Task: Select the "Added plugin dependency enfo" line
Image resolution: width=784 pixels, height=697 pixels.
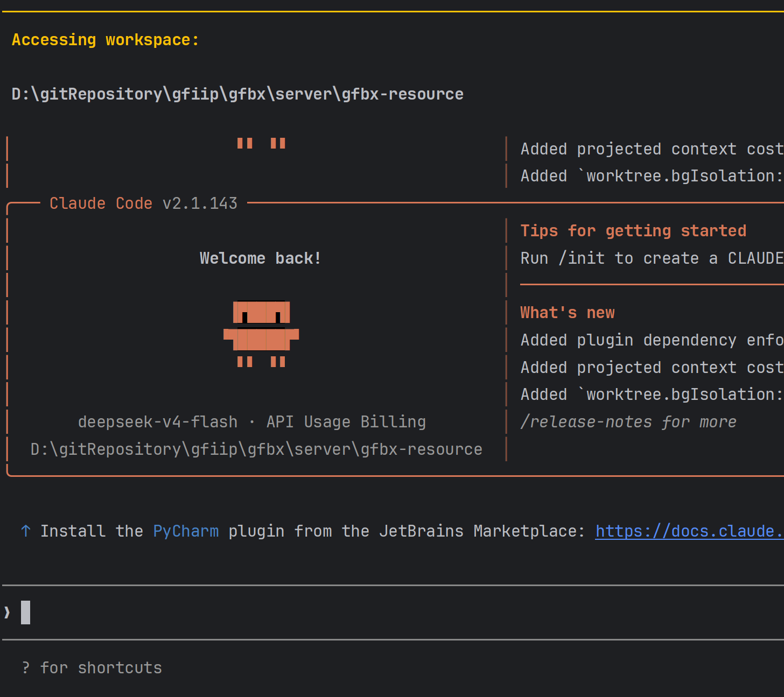Action: pyautogui.click(x=652, y=340)
